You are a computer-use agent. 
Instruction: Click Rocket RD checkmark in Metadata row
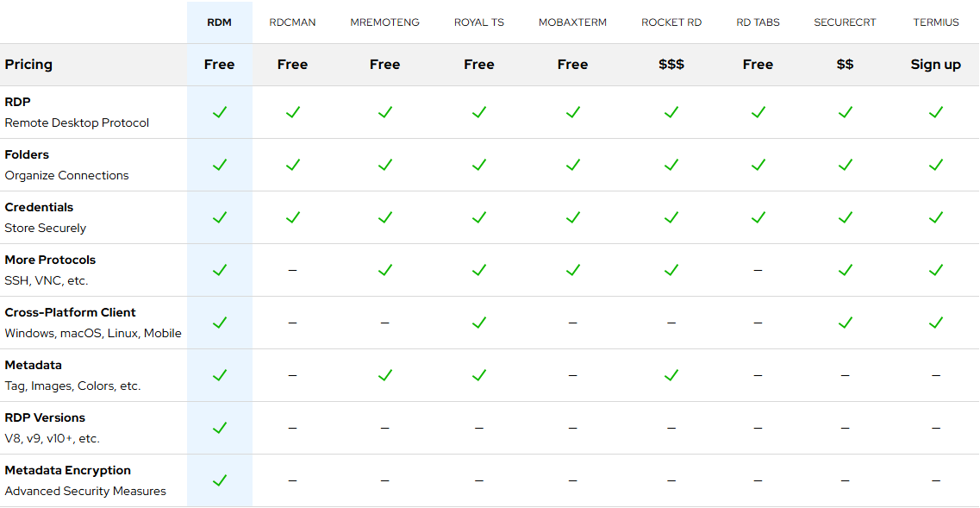coord(671,374)
